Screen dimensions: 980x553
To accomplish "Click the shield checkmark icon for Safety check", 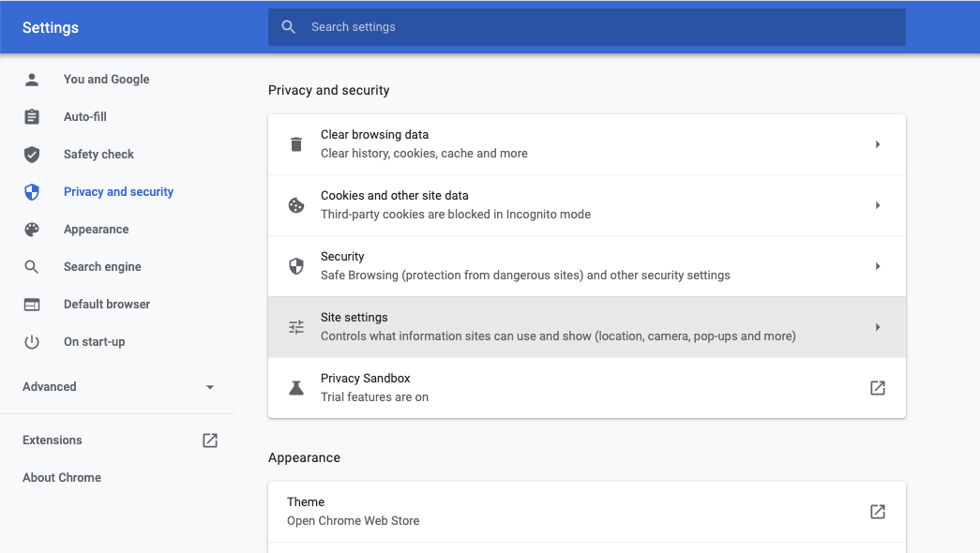I will [x=32, y=155].
